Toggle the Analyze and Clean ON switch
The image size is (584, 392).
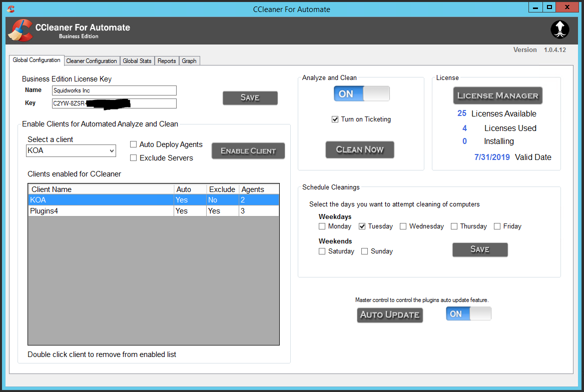click(x=362, y=94)
